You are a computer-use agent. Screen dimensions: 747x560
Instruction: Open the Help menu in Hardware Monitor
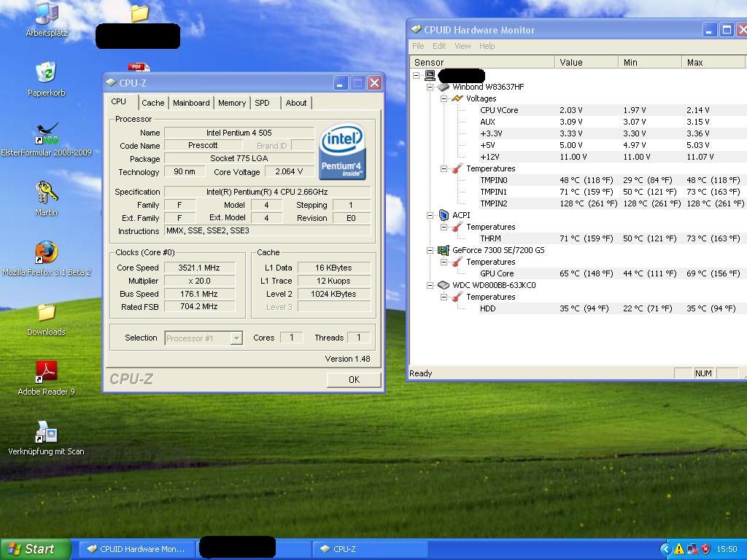click(487, 46)
